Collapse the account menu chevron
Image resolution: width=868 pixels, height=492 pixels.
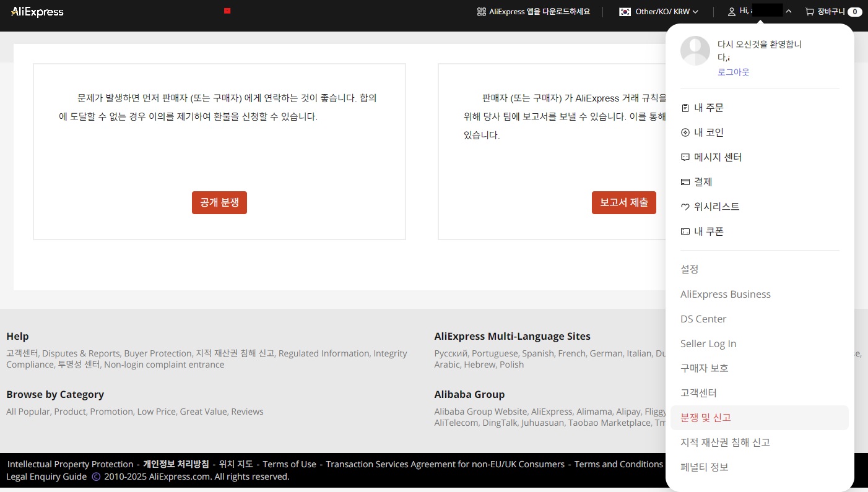click(x=789, y=12)
